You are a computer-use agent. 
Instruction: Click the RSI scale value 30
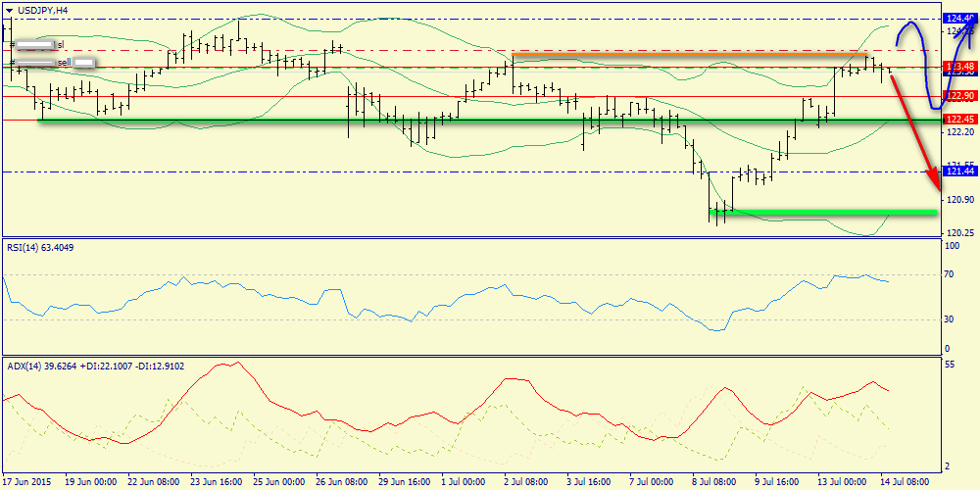click(x=949, y=319)
